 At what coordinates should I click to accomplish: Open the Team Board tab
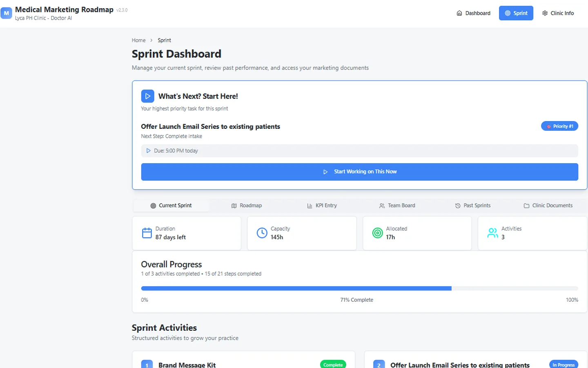coord(397,206)
